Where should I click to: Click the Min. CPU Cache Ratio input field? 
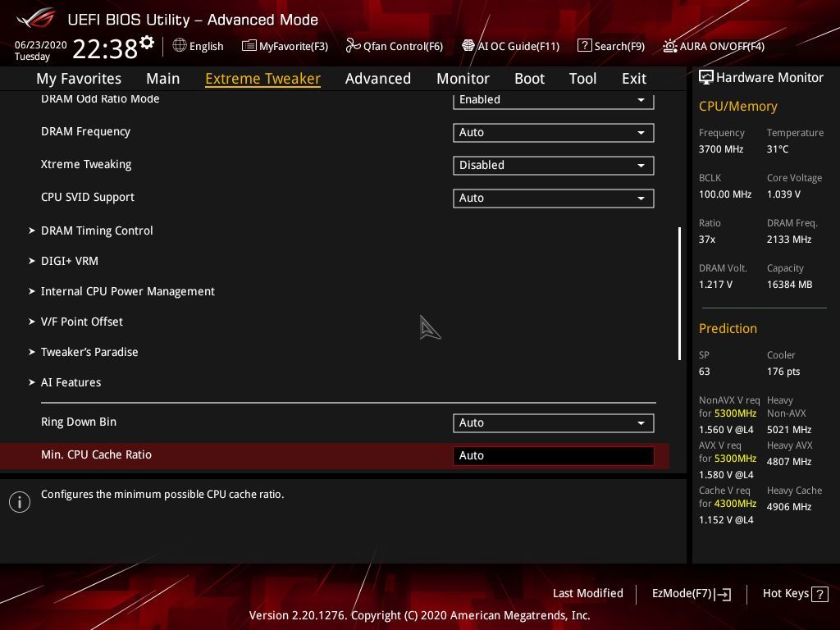pos(554,455)
